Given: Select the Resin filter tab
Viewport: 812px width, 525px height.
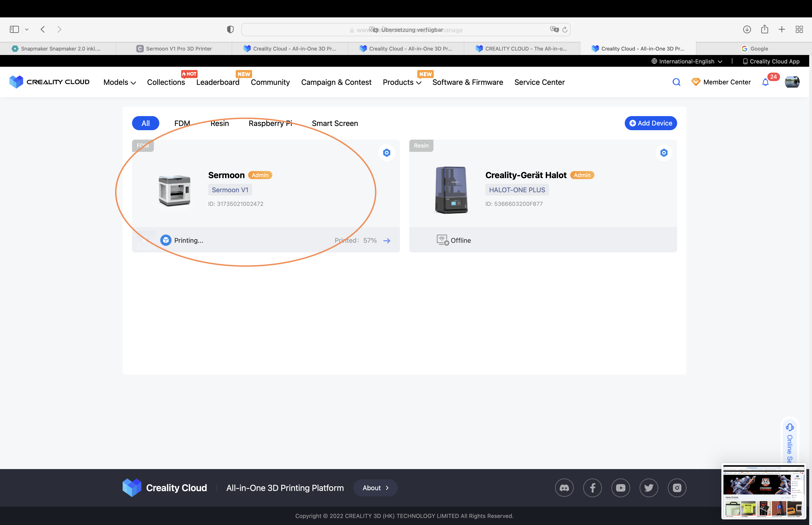Looking at the screenshot, I should click(x=219, y=123).
